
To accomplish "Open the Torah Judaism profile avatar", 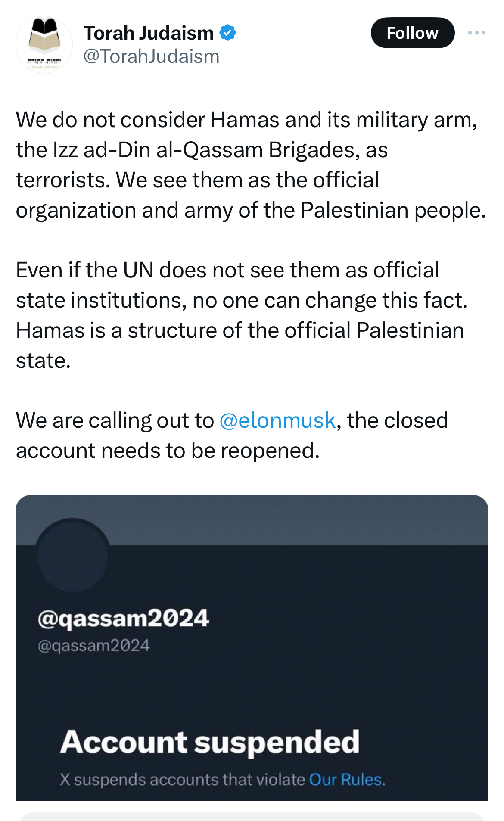I will 44,44.
